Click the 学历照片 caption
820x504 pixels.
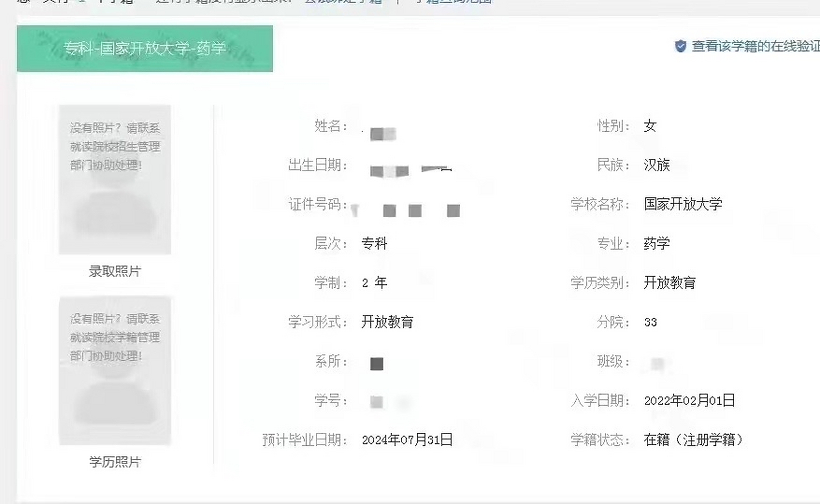click(x=115, y=462)
